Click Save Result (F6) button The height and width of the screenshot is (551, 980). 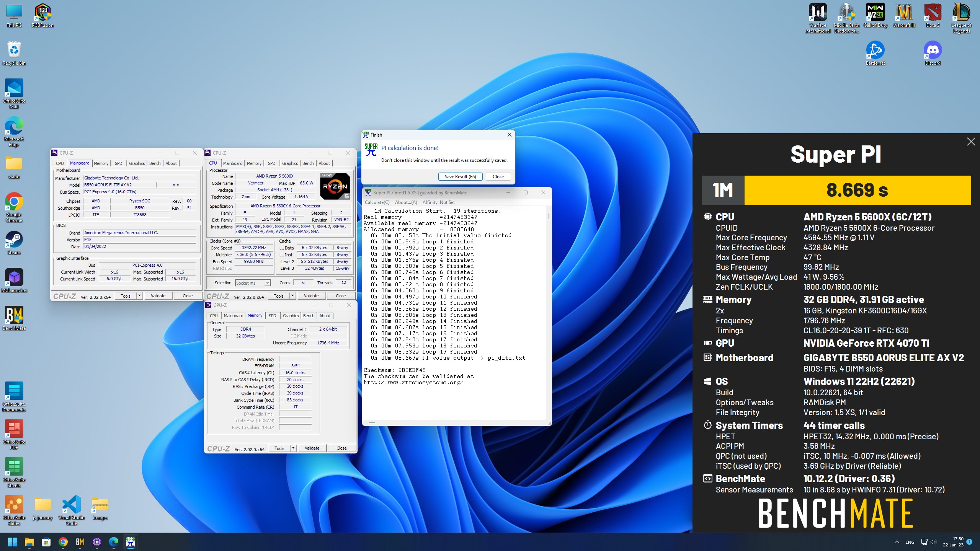[461, 177]
